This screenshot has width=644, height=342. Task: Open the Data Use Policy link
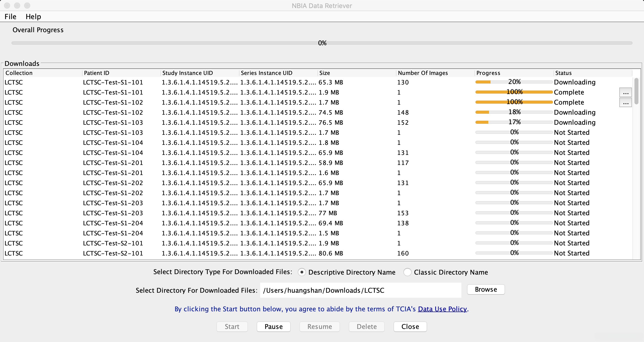pyautogui.click(x=442, y=309)
